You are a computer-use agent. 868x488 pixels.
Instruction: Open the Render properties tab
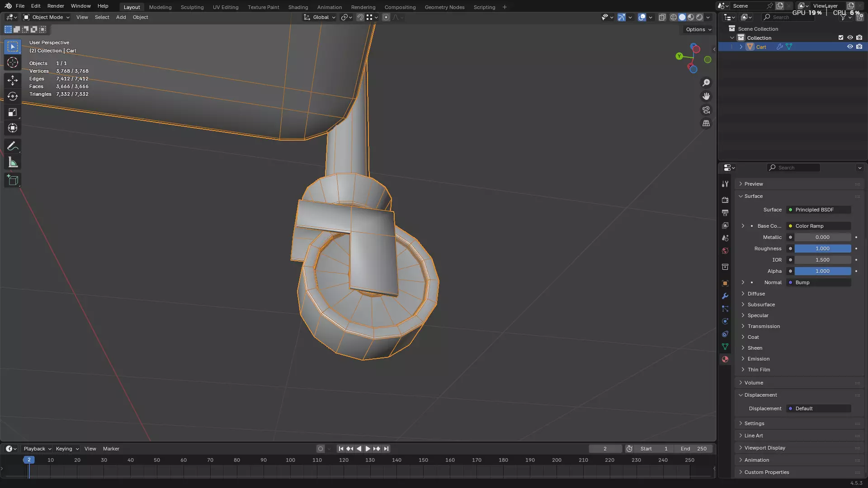click(x=725, y=200)
